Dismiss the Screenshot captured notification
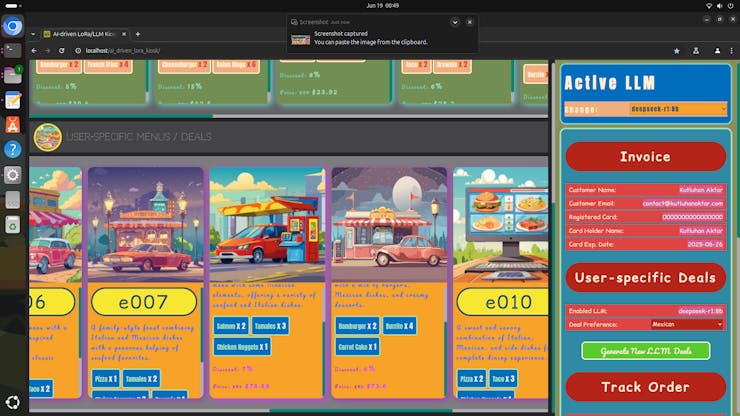This screenshot has width=740, height=416. tap(470, 22)
